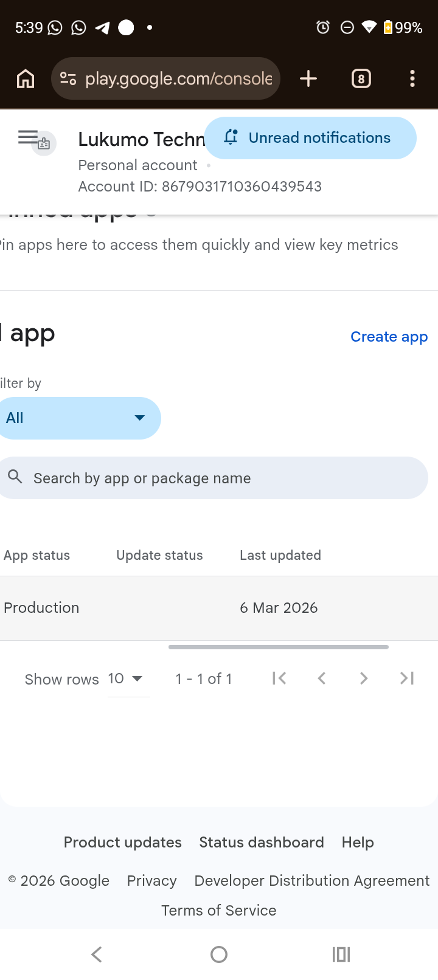Open site settings icon in address bar
This screenshot has width=438, height=980.
click(68, 78)
